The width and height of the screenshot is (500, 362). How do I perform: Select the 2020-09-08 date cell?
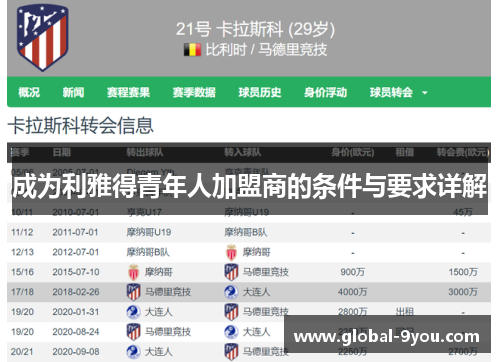76,352
